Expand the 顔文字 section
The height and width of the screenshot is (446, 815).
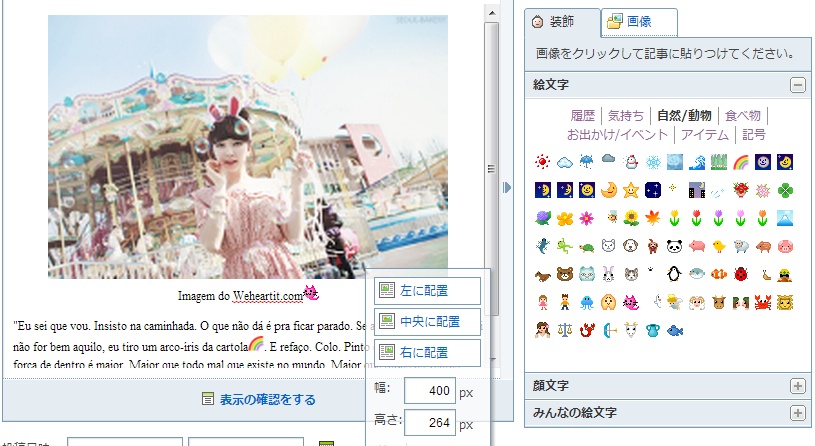[x=797, y=386]
